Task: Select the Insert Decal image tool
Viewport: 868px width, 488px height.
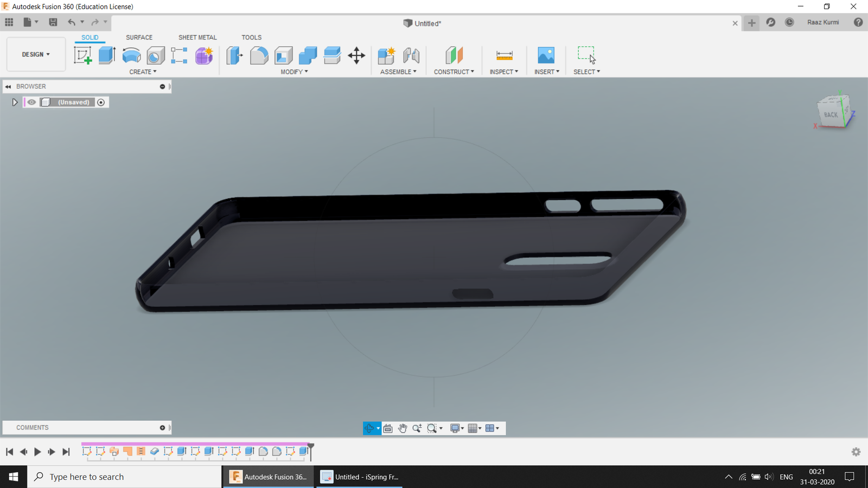Action: coord(546,55)
